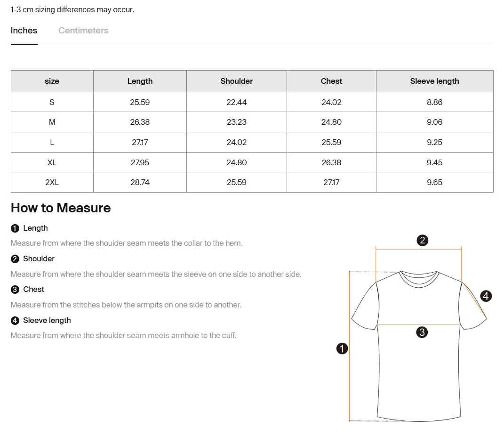Image resolution: width=504 pixels, height=444 pixels.
Task: Click the XL size cell
Action: pyautogui.click(x=52, y=162)
